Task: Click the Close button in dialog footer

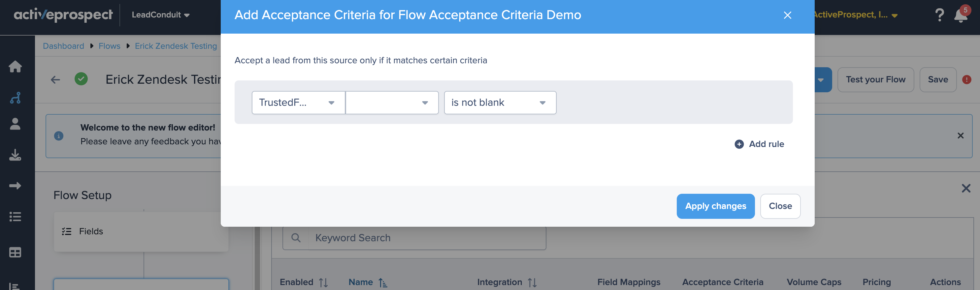Action: [x=780, y=206]
